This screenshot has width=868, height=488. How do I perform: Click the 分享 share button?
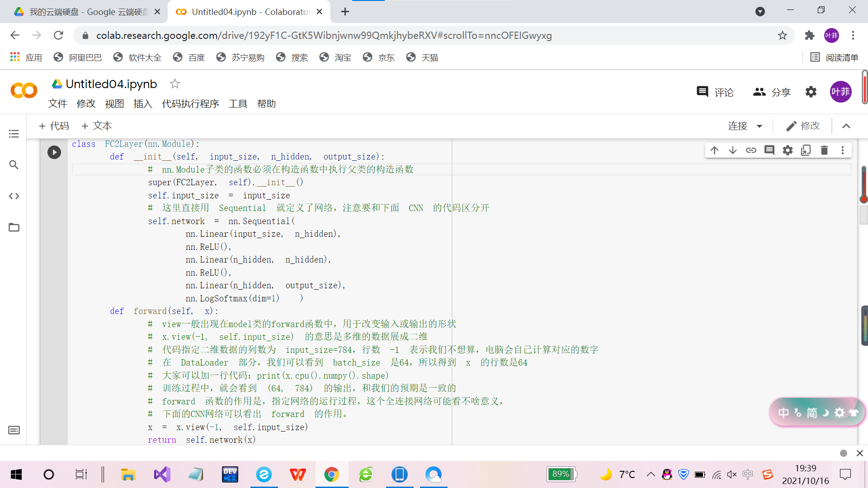pyautogui.click(x=772, y=92)
